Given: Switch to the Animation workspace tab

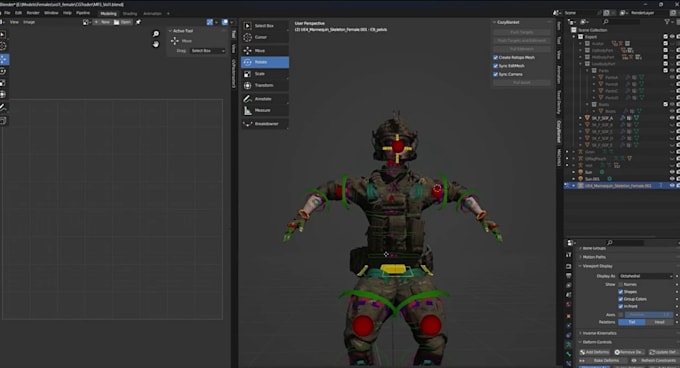Looking at the screenshot, I should click(x=152, y=13).
